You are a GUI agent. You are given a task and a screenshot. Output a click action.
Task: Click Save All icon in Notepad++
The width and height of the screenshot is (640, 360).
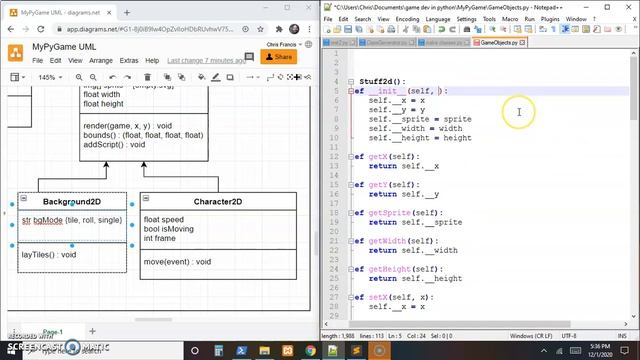pos(359,29)
